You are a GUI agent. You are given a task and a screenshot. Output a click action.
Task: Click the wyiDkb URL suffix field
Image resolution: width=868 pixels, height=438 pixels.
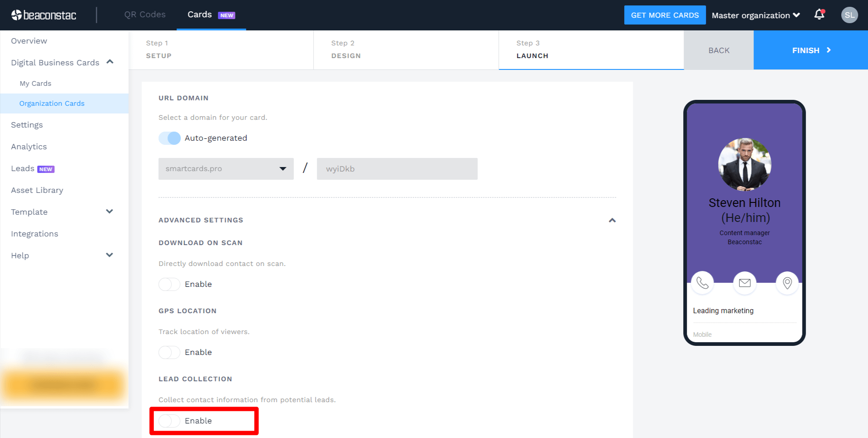[x=397, y=168]
